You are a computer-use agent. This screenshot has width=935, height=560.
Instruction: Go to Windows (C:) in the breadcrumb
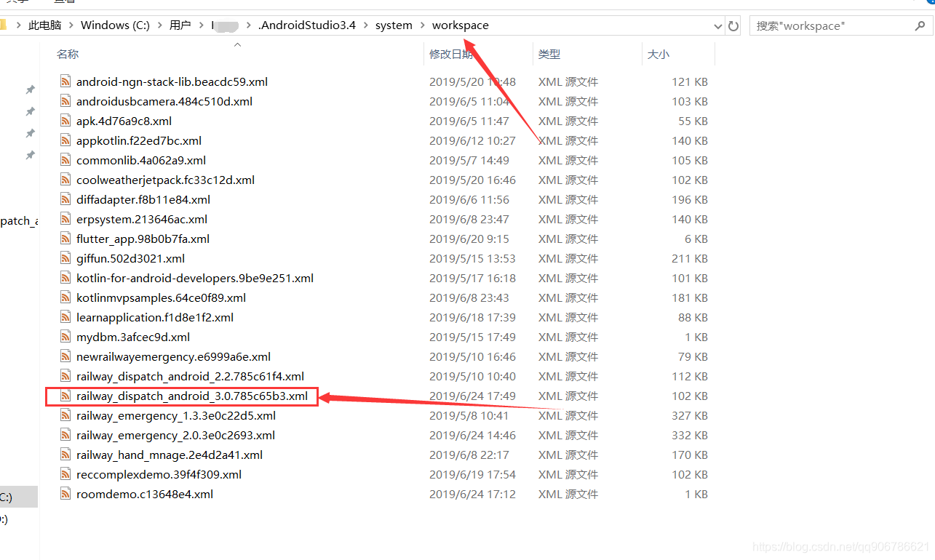pyautogui.click(x=115, y=25)
